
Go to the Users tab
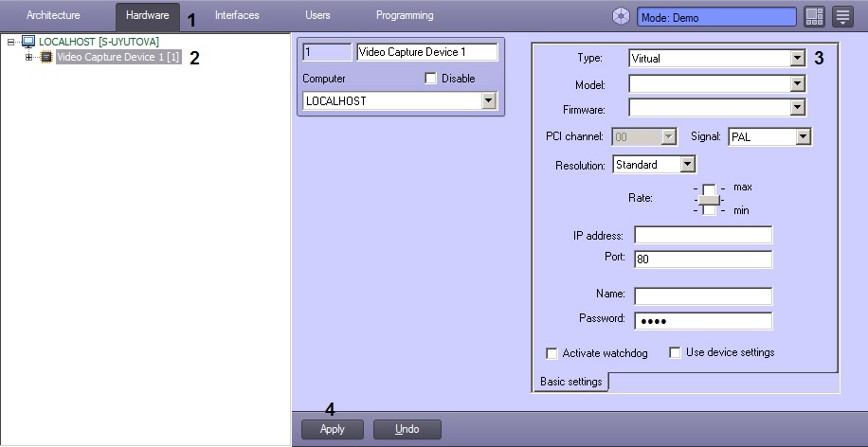(x=317, y=15)
